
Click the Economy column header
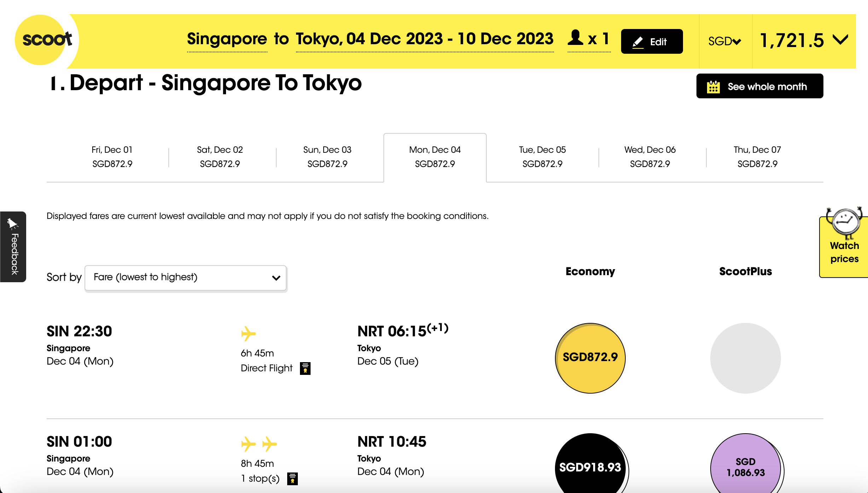click(x=590, y=271)
